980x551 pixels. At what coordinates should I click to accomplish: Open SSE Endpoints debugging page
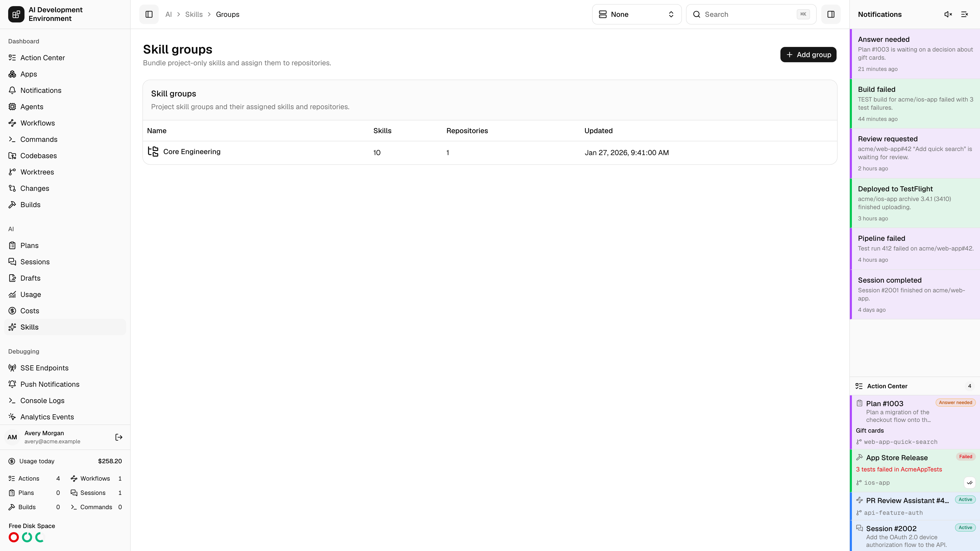click(x=65, y=368)
